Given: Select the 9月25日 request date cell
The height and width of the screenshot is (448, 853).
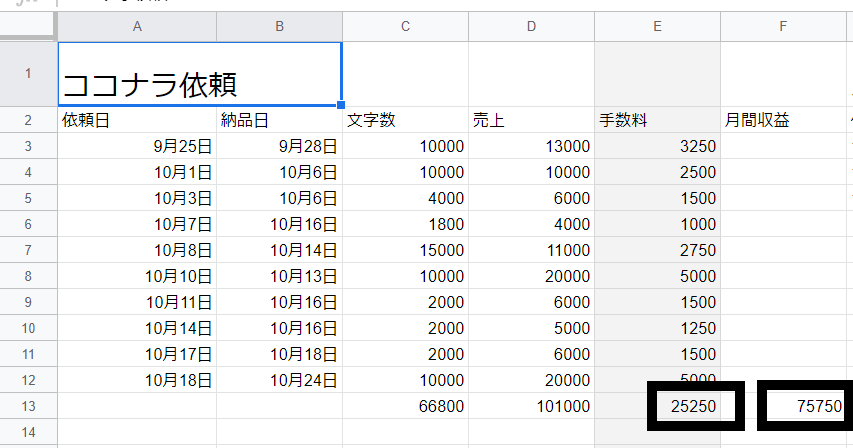Looking at the screenshot, I should [137, 146].
